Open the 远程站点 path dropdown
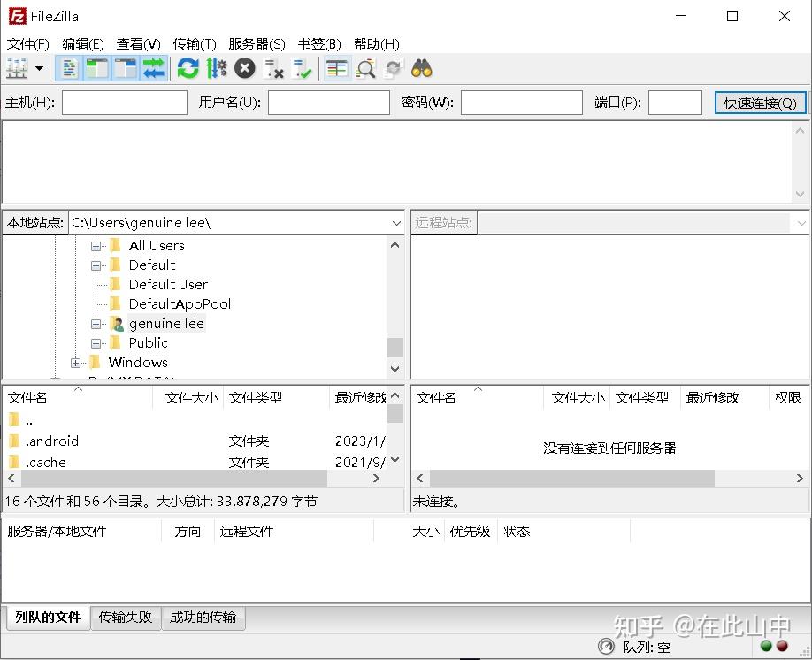 [x=801, y=223]
